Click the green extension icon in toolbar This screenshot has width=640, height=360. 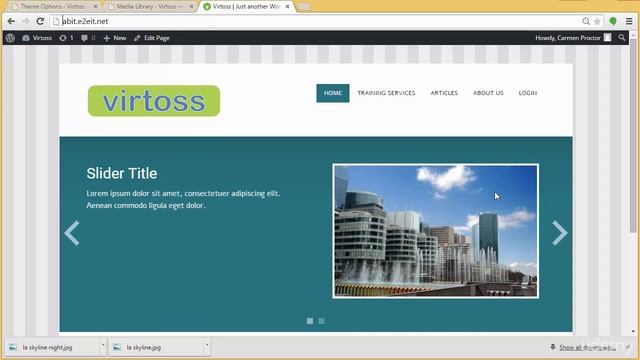(613, 21)
